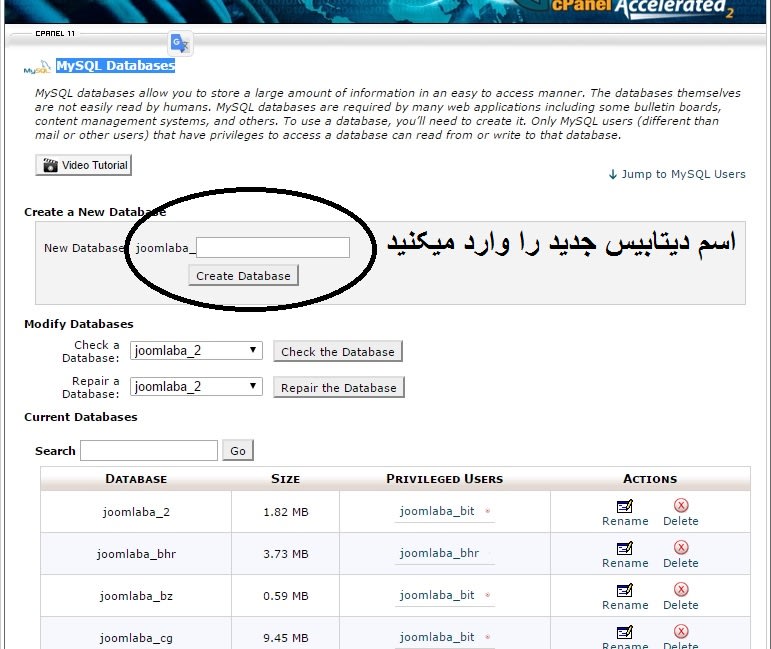Click Rename icon for joomlaba_bhr
The height and width of the screenshot is (649, 771).
click(624, 548)
